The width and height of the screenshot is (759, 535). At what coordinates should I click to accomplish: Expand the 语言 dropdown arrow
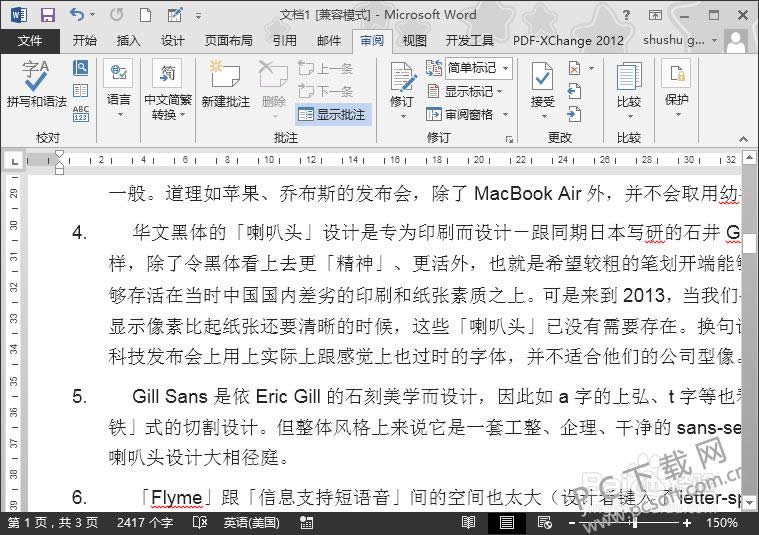[119, 115]
